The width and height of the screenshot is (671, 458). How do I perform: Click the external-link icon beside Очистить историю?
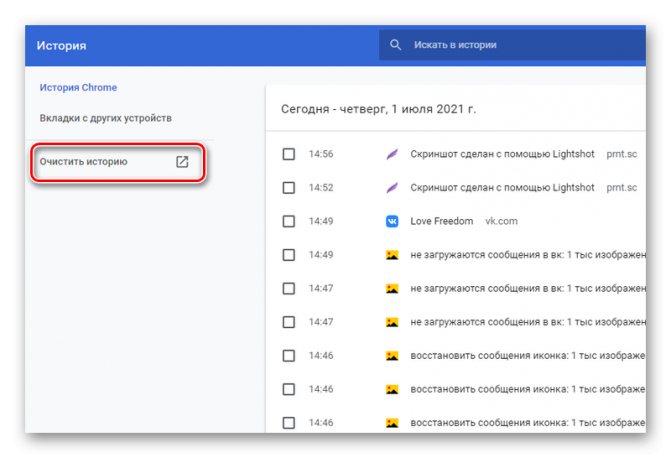[x=182, y=162]
